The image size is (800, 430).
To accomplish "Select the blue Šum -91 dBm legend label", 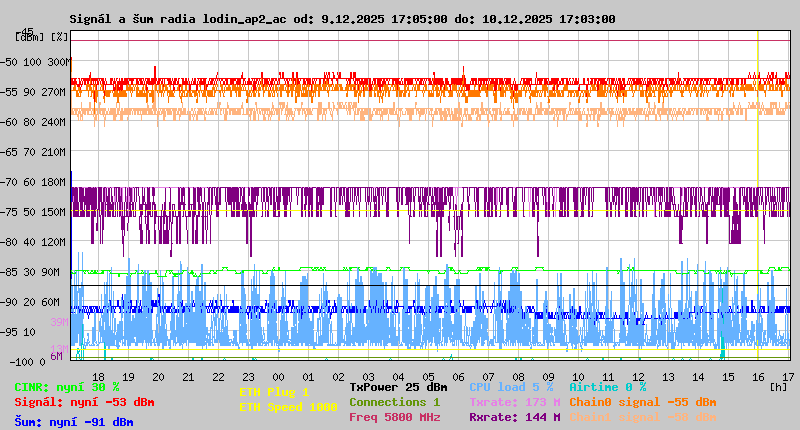I will (x=74, y=422).
